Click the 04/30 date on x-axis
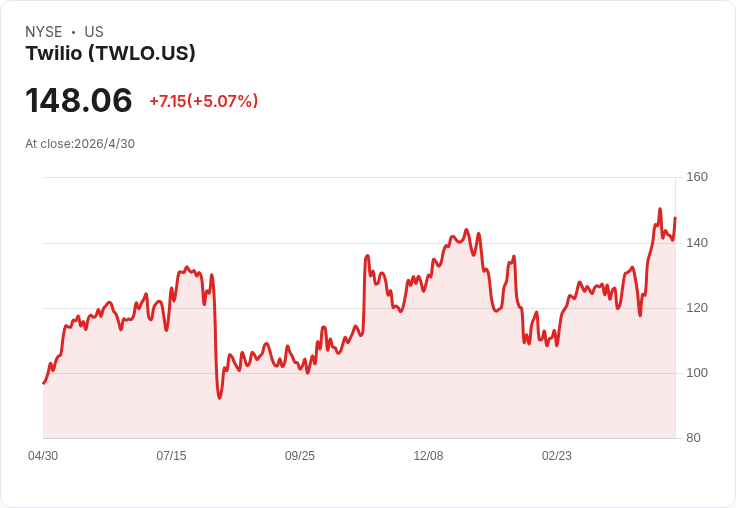 [x=43, y=456]
